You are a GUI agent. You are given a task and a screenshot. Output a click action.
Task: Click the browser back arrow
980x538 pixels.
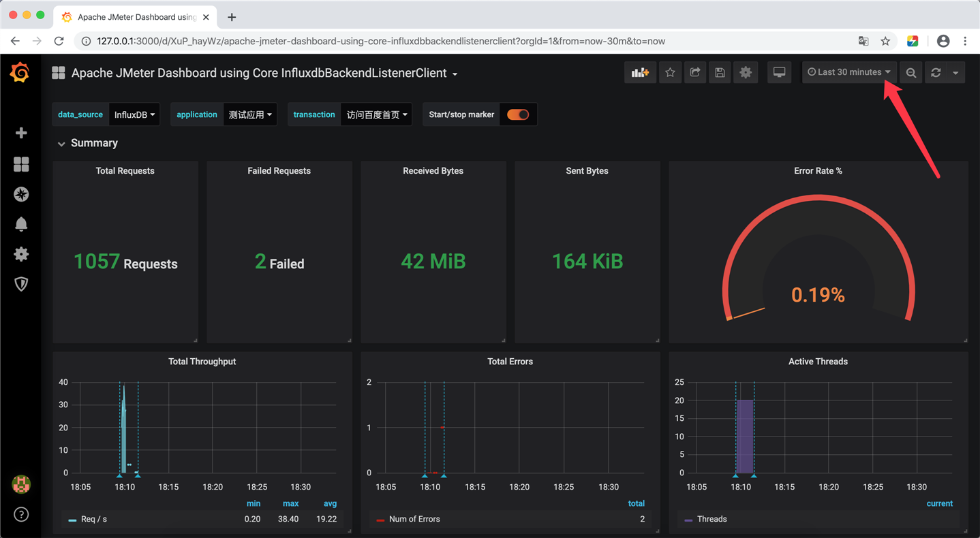pyautogui.click(x=15, y=41)
